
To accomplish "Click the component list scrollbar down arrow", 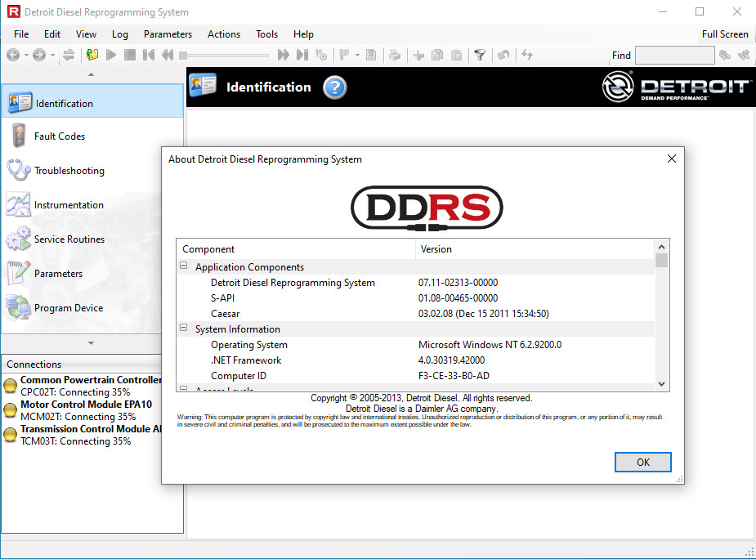I will tap(661, 383).
